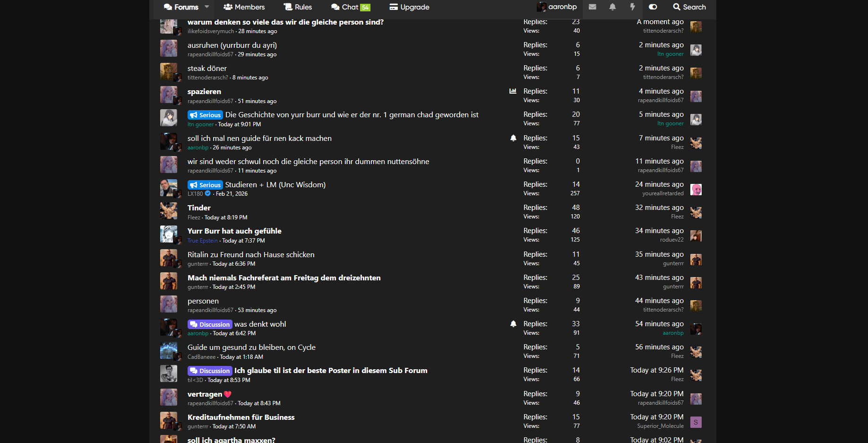Image resolution: width=868 pixels, height=443 pixels.
Task: Open the "Tinder" thread
Action: (x=199, y=208)
